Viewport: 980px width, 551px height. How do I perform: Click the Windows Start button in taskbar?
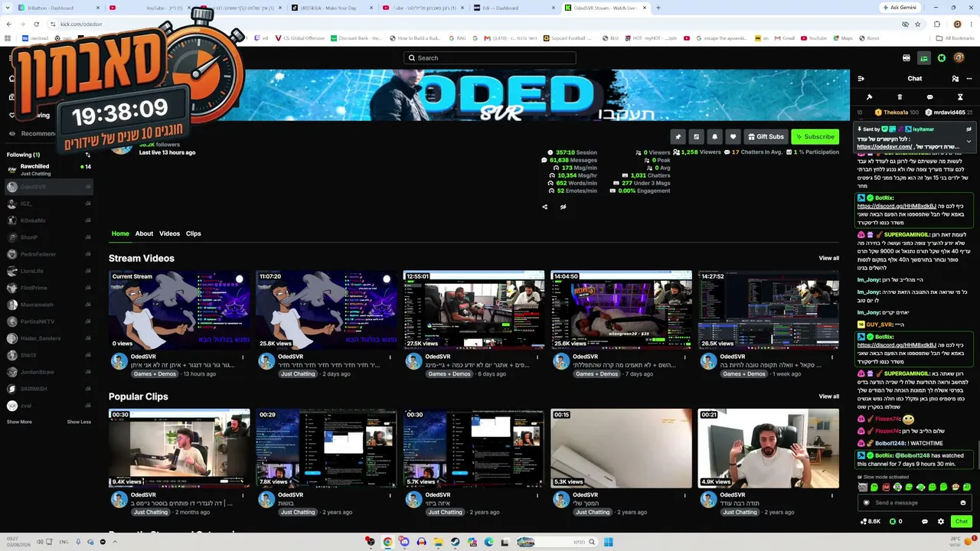(608, 542)
